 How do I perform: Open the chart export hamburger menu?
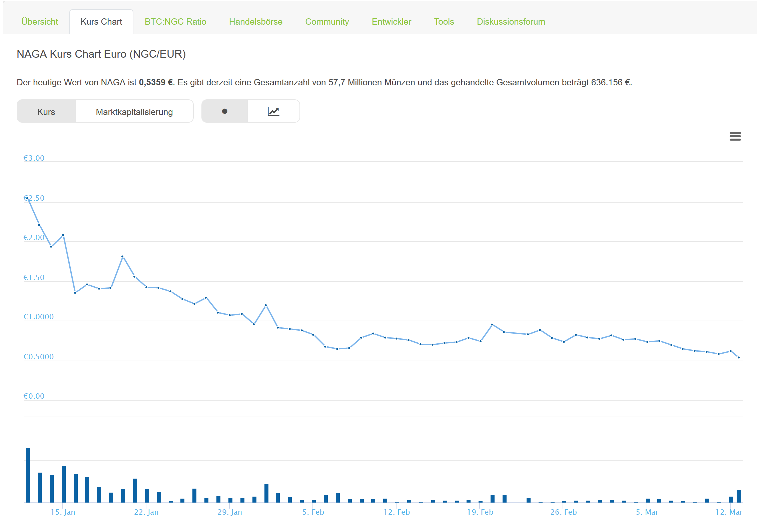click(735, 137)
